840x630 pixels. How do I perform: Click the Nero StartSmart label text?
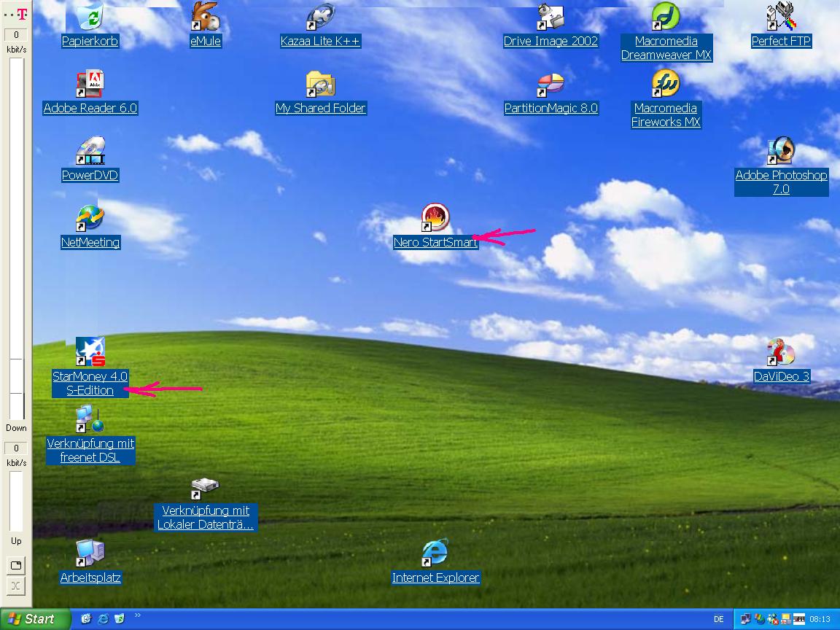point(435,242)
